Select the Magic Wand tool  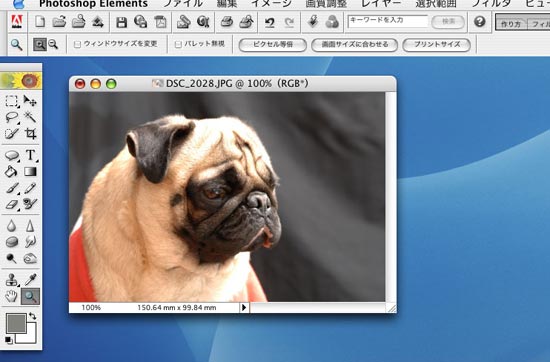[30, 117]
